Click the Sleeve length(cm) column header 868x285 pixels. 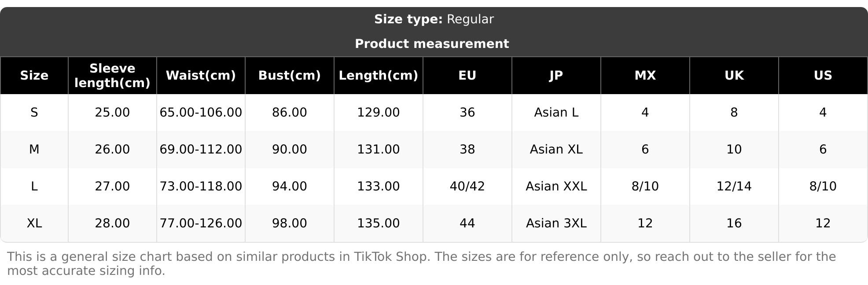pyautogui.click(x=112, y=76)
